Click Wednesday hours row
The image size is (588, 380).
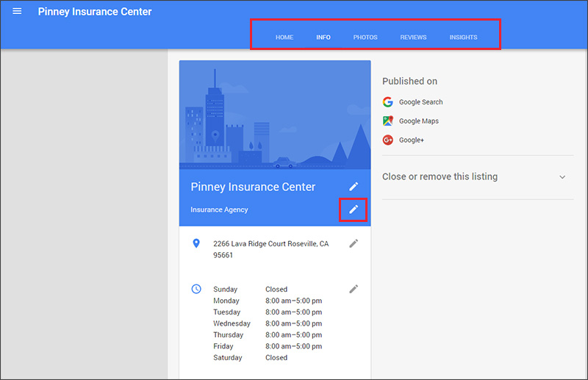tap(268, 323)
